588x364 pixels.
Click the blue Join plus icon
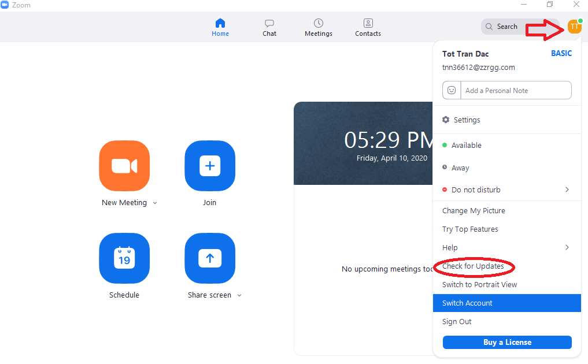coord(210,166)
